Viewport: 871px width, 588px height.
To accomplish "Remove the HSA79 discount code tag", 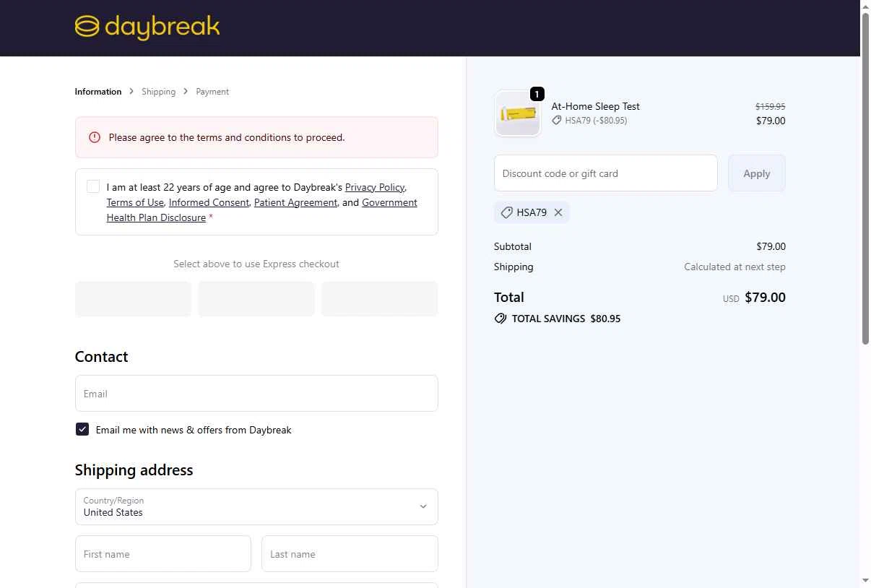I will click(x=558, y=212).
